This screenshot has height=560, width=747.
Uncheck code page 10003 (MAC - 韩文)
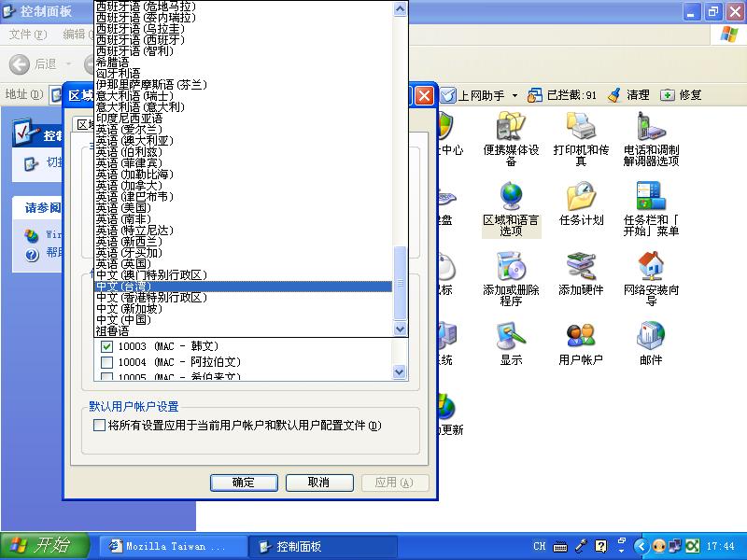click(x=106, y=346)
